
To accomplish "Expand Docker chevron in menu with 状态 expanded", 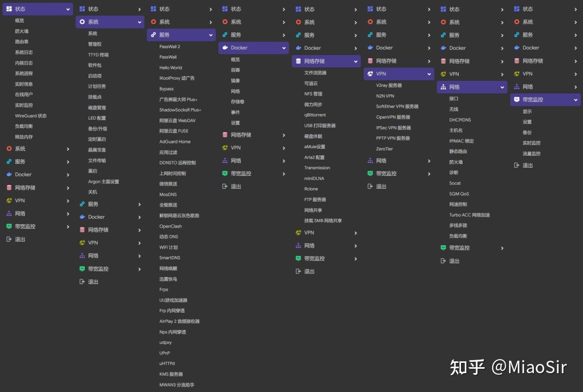I will pos(67,175).
